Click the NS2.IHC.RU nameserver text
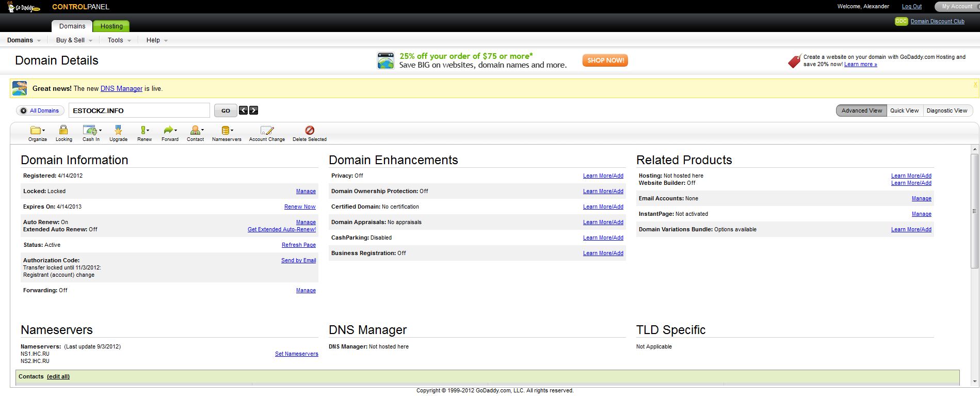Image resolution: width=980 pixels, height=396 pixels. [35, 361]
